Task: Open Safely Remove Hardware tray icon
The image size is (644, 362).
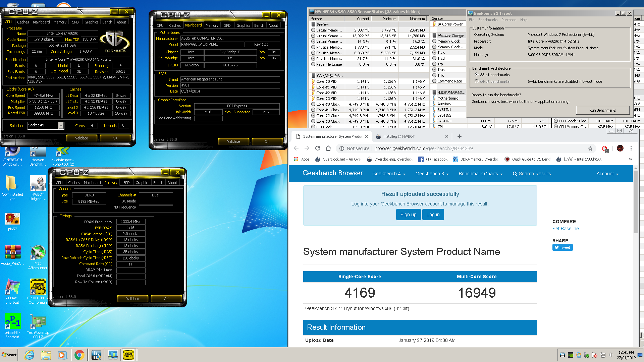Action: click(x=587, y=355)
